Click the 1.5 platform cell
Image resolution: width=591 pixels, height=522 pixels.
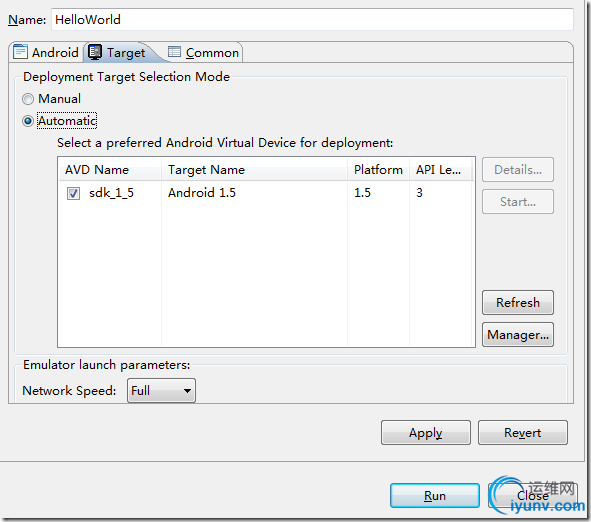click(x=362, y=193)
